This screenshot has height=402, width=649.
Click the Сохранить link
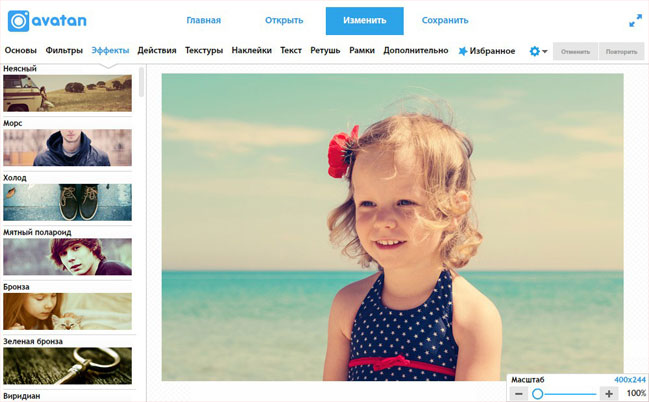tap(445, 20)
